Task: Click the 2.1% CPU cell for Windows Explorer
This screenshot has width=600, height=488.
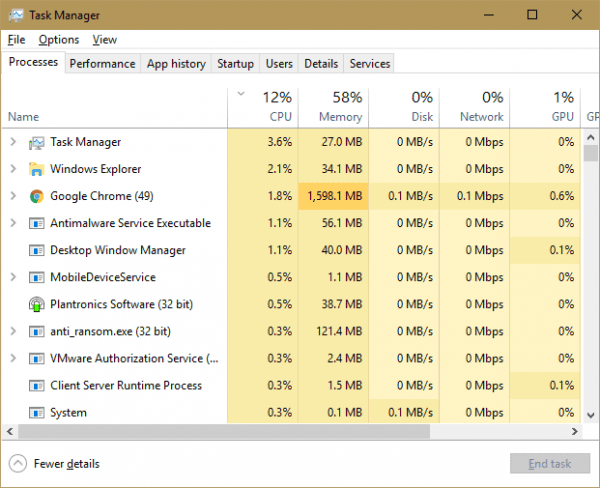Action: click(263, 169)
